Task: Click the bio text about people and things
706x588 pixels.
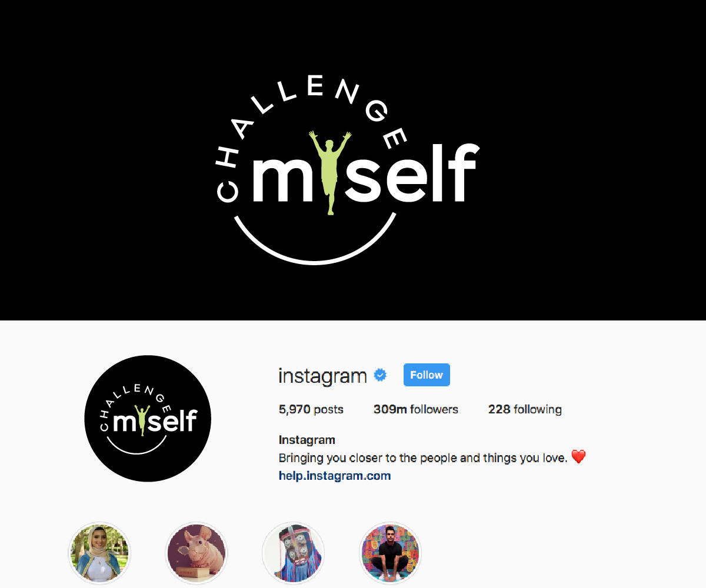Action: tap(423, 457)
